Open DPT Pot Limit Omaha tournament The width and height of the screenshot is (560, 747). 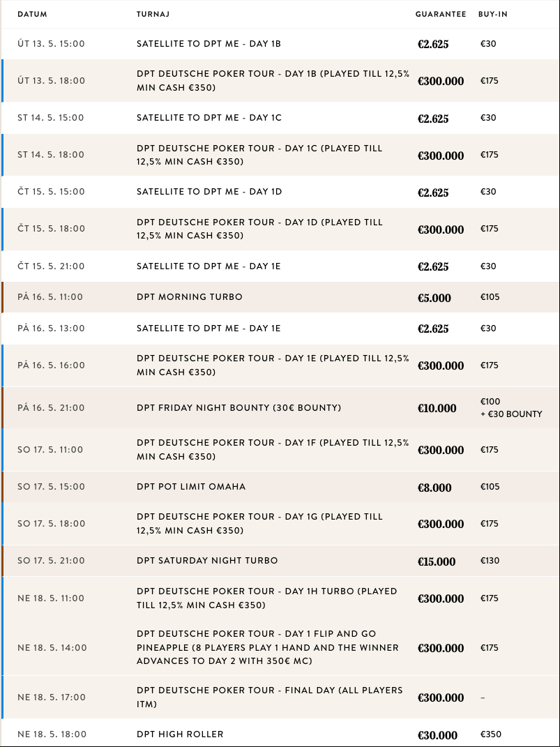[280, 486]
